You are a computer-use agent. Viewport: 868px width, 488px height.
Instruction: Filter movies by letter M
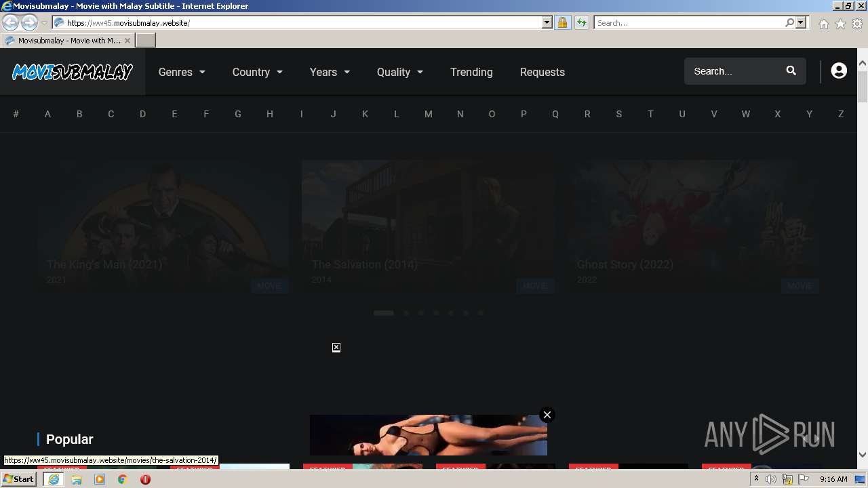click(429, 114)
